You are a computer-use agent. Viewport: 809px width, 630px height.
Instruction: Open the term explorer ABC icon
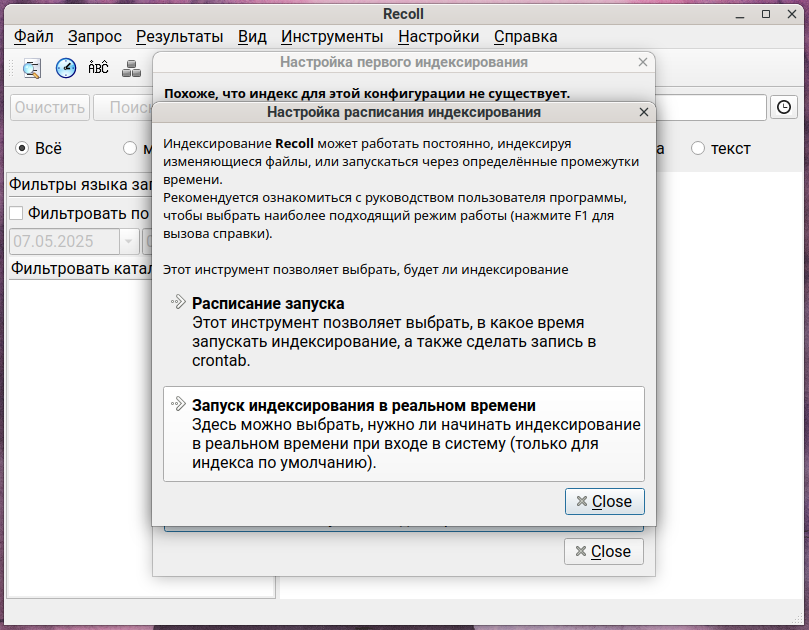(x=98, y=68)
